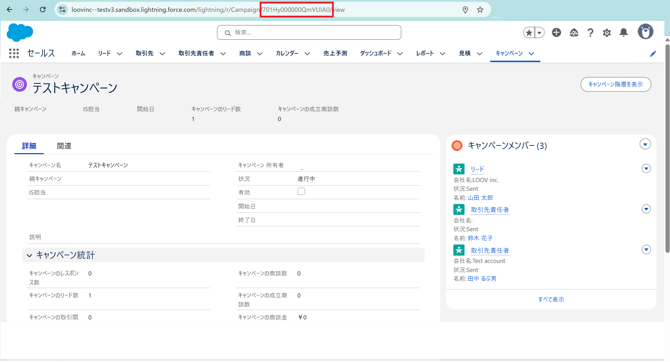The image size is (670, 362).
Task: Click the 進行中 status value
Action: [306, 179]
